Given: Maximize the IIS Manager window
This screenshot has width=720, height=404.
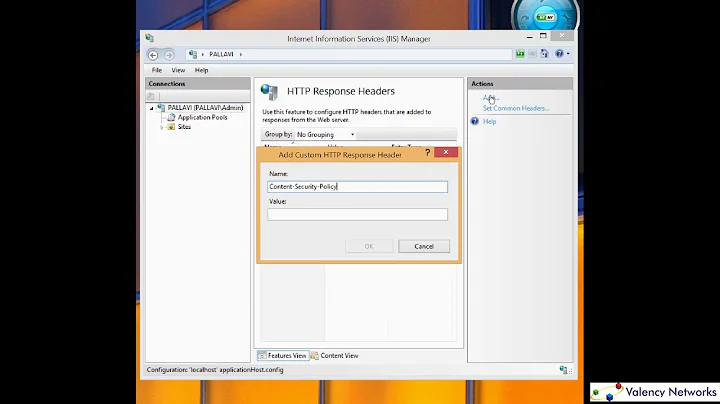Looking at the screenshot, I should [x=543, y=36].
